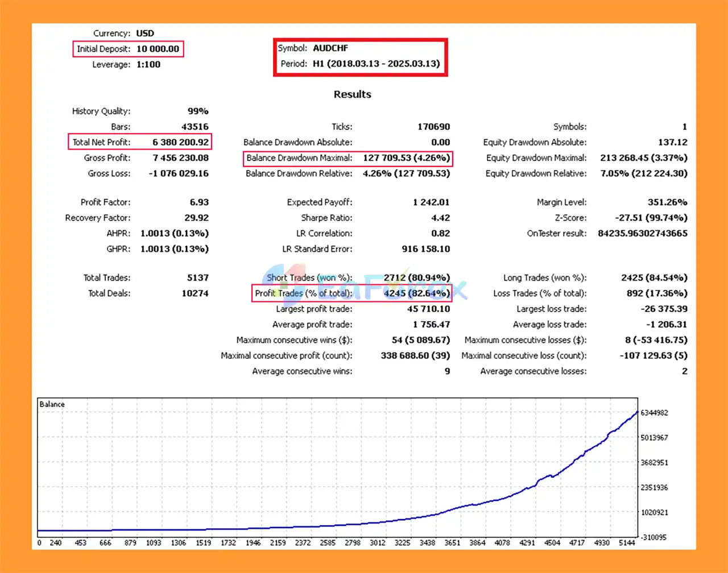Screen dimensions: 728x573
Task: Select the Equity Drawdown Relative value
Action: (x=644, y=173)
